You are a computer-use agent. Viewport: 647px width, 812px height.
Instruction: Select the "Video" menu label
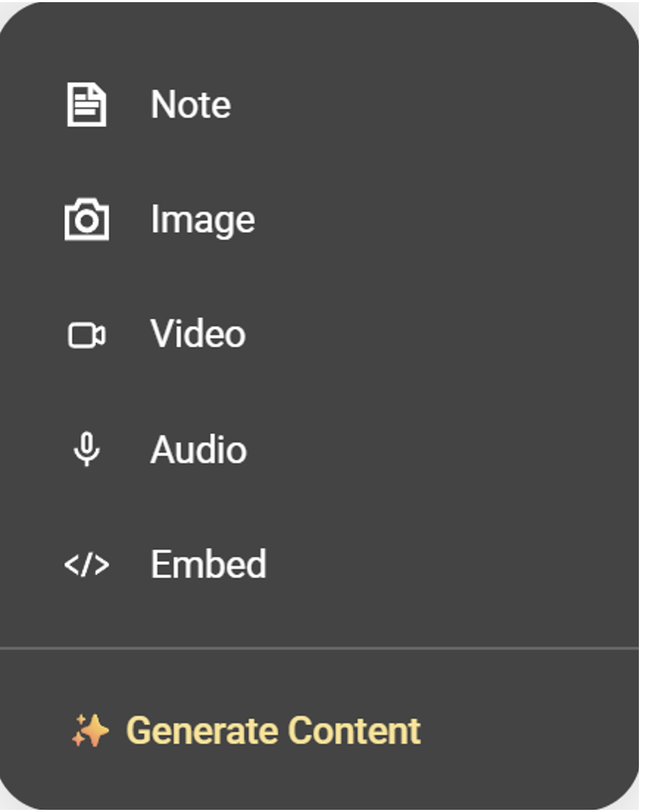click(198, 334)
